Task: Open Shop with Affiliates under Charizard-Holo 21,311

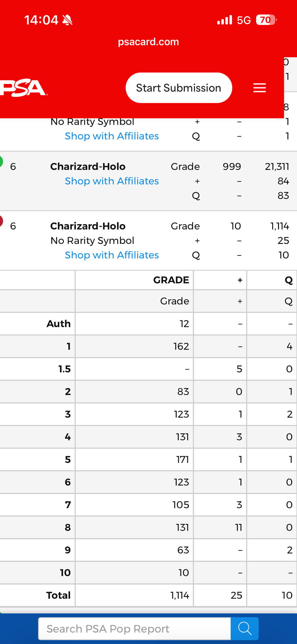Action: tap(112, 181)
